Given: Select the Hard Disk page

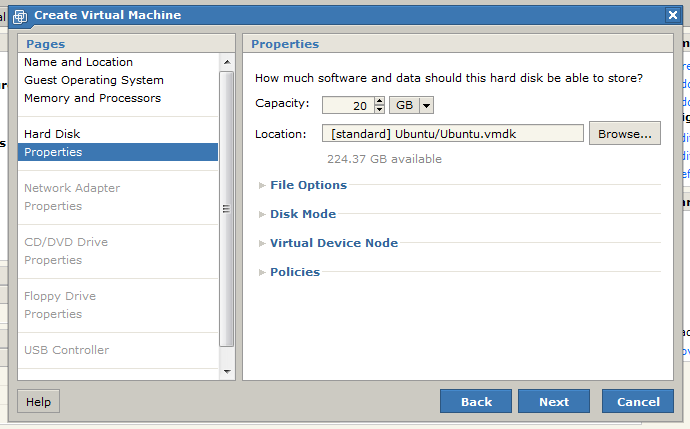Looking at the screenshot, I should tap(52, 134).
